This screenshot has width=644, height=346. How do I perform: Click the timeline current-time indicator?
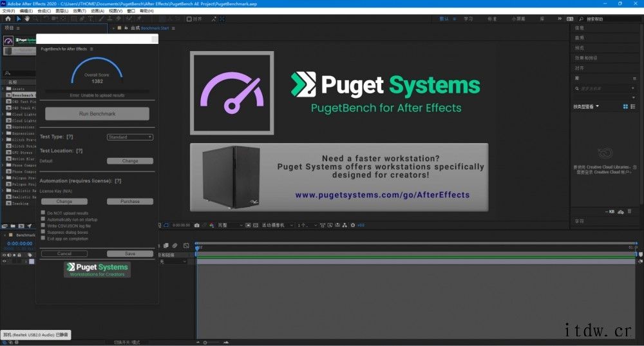197,247
